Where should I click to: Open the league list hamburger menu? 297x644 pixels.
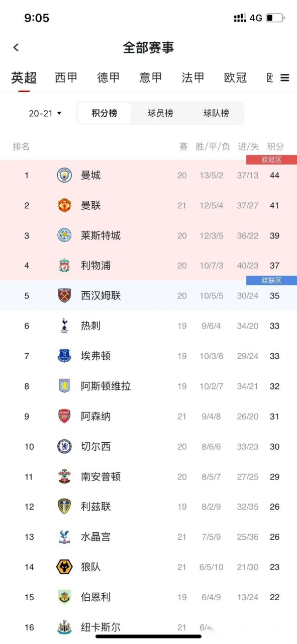point(284,77)
